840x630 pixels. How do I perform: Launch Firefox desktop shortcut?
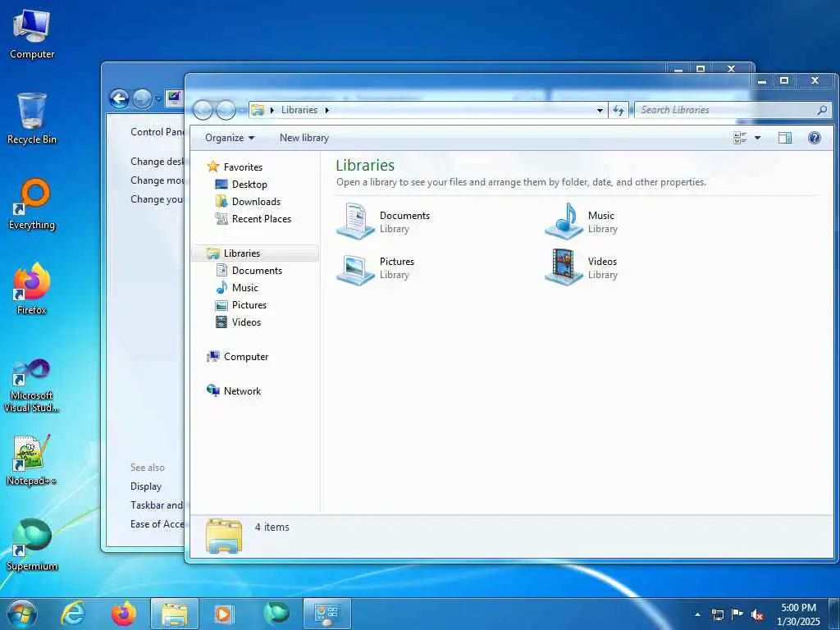click(32, 289)
